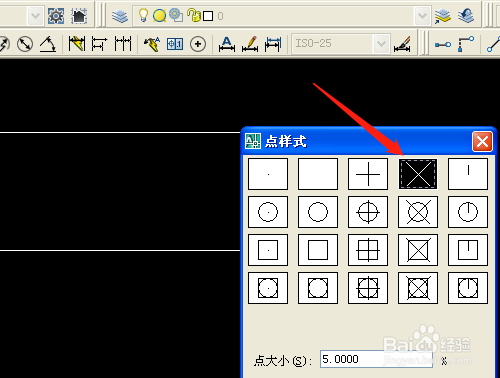
Task: Choose the single dot point style
Action: pyautogui.click(x=268, y=174)
